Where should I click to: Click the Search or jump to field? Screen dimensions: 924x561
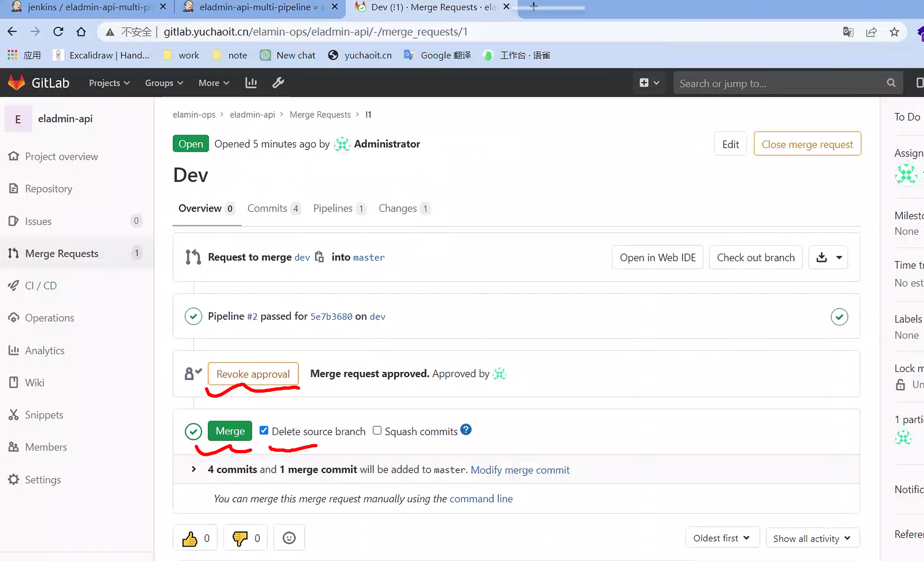click(780, 83)
